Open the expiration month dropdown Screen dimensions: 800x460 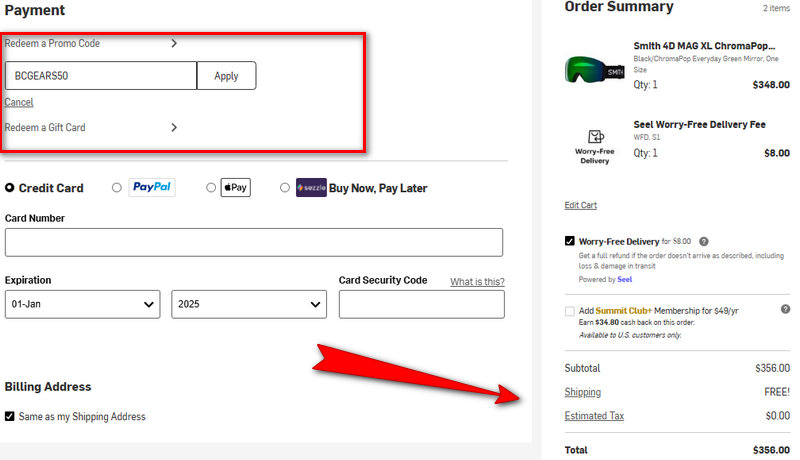point(82,304)
